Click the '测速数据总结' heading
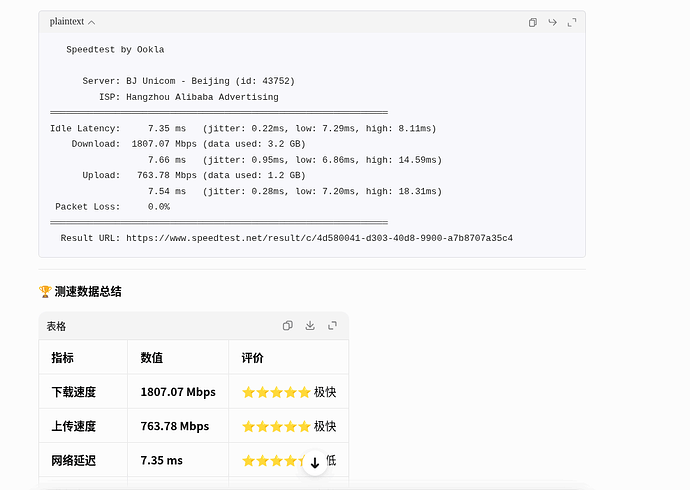The height and width of the screenshot is (490, 690). (x=88, y=291)
